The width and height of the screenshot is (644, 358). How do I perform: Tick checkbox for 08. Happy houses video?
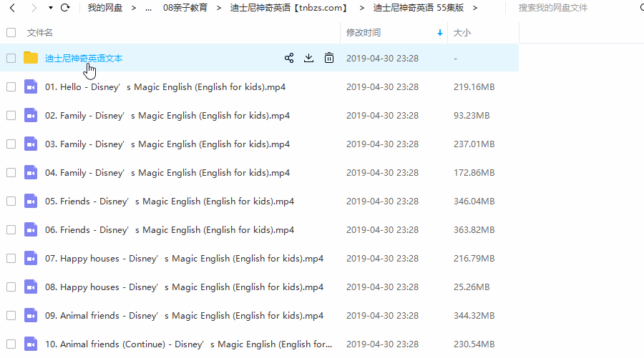pyautogui.click(x=11, y=287)
